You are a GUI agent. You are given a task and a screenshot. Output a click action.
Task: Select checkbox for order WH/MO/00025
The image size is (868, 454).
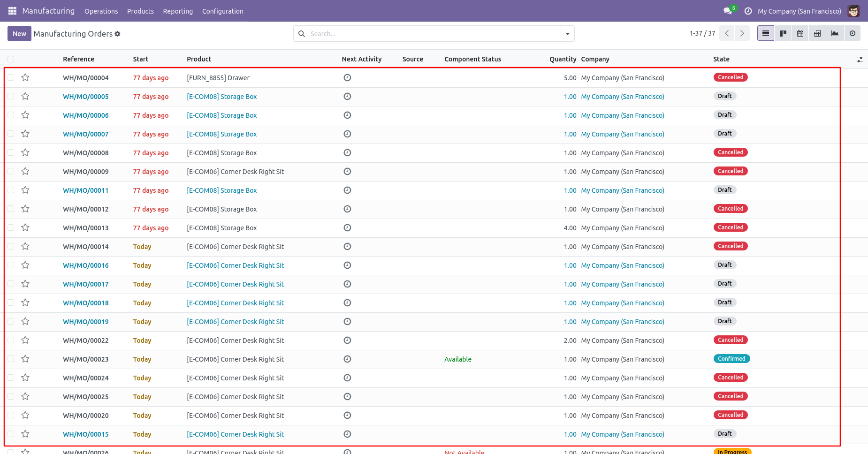[11, 396]
